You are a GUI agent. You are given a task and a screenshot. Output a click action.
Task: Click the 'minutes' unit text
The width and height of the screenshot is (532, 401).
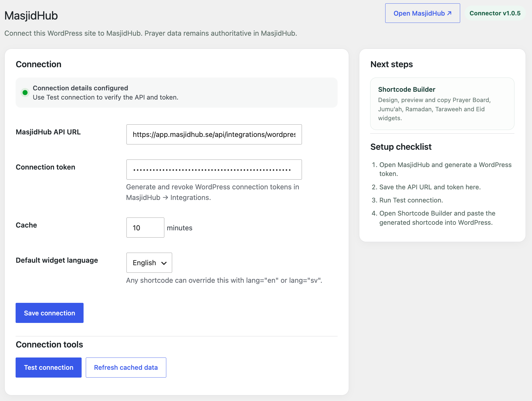click(179, 228)
